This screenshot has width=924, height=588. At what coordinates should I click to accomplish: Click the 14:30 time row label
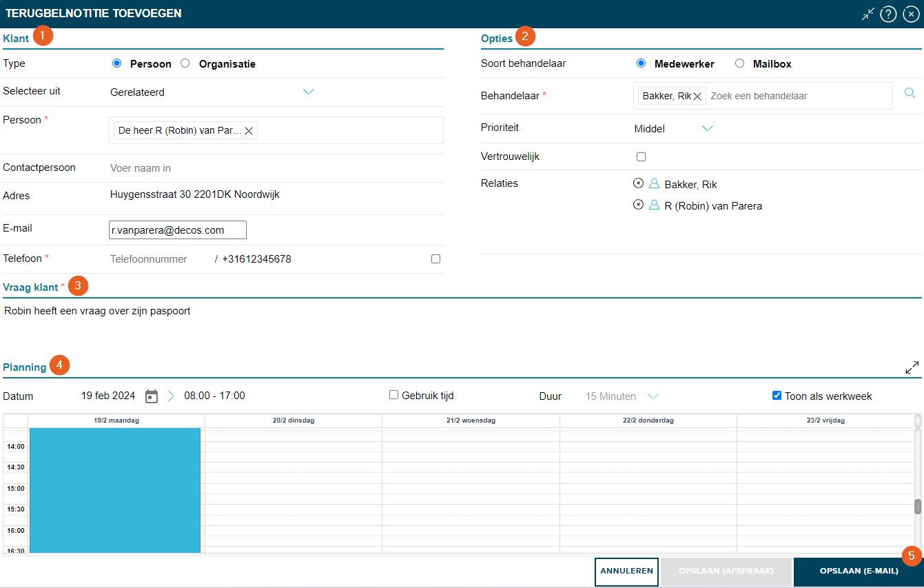(15, 467)
